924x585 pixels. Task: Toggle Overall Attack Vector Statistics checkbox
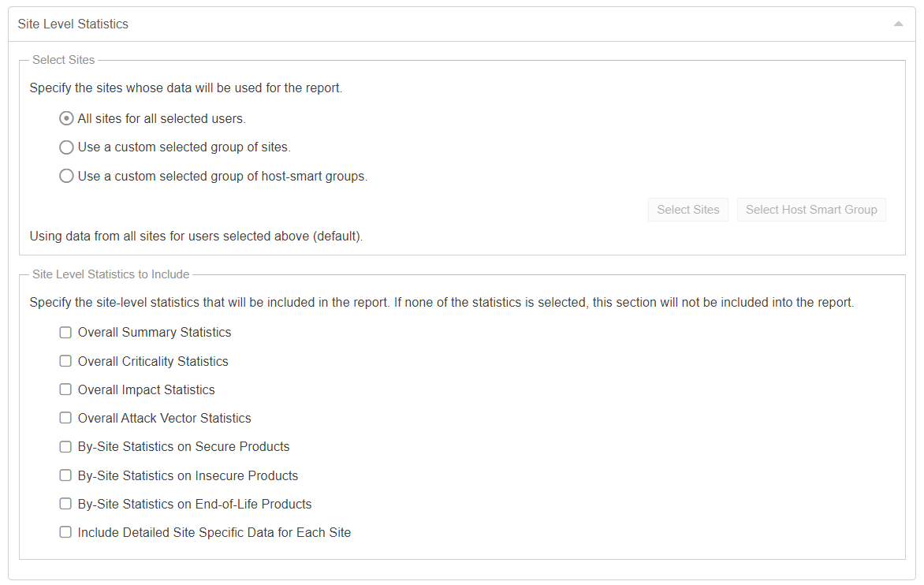point(65,418)
